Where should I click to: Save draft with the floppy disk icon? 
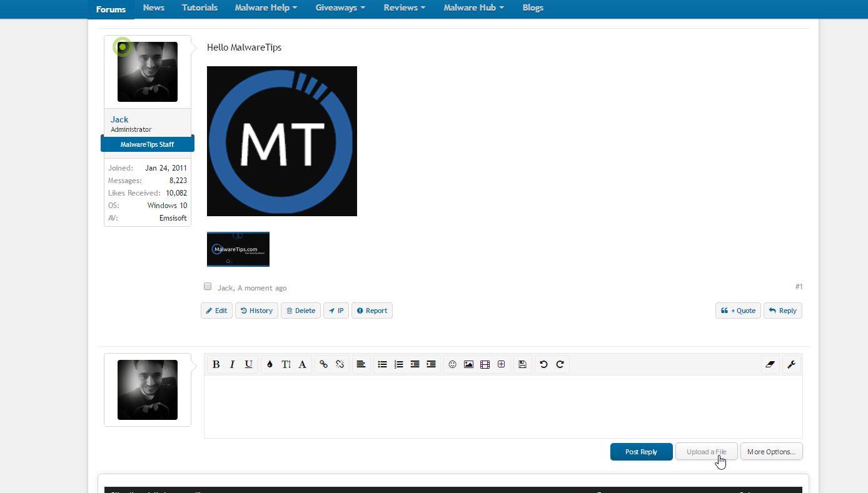click(x=522, y=364)
